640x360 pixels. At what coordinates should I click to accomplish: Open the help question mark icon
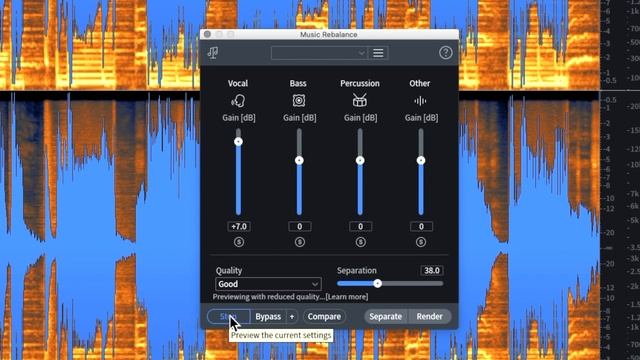pos(445,53)
